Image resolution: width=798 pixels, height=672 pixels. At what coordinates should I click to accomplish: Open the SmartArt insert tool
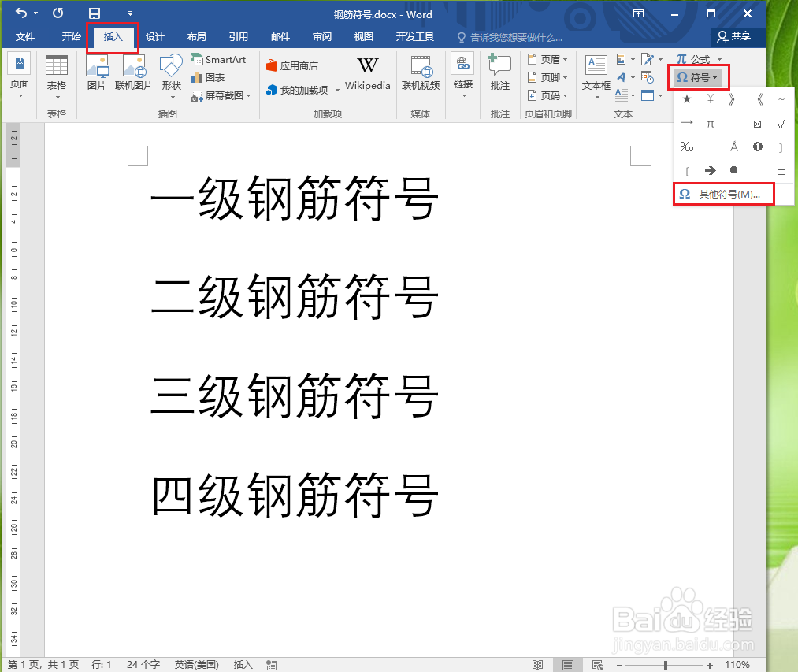pyautogui.click(x=219, y=60)
